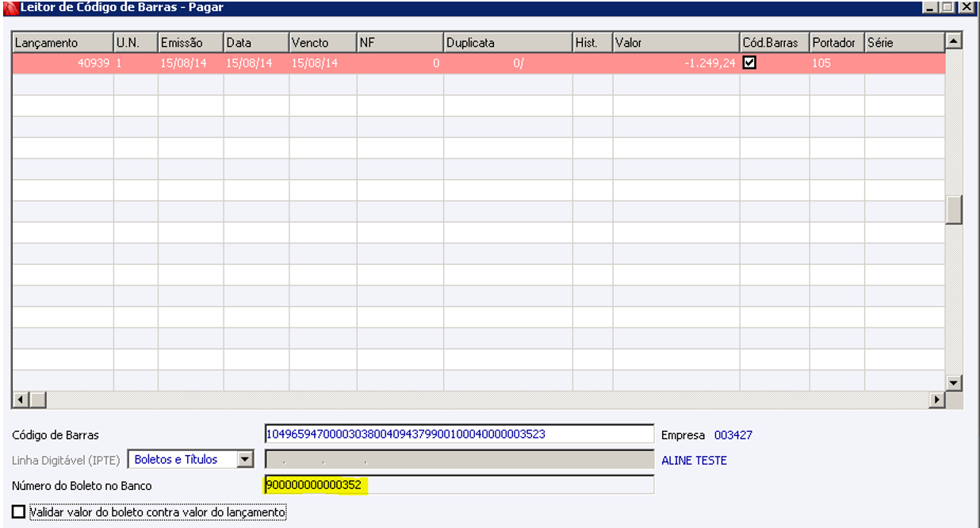The height and width of the screenshot is (528, 980).
Task: Click the horizontal scrollbar left arrow
Action: click(x=21, y=399)
